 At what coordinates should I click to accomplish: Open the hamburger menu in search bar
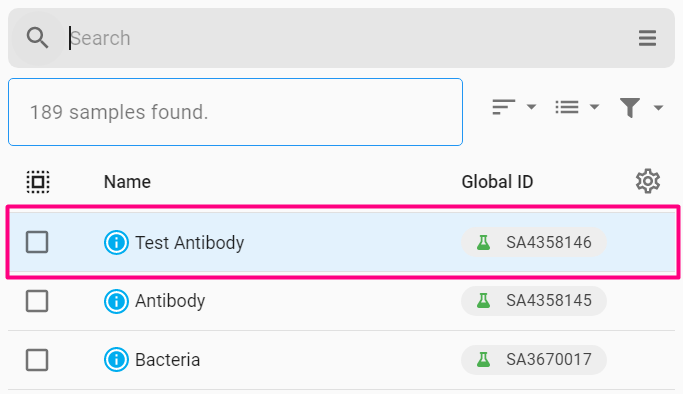pos(647,38)
